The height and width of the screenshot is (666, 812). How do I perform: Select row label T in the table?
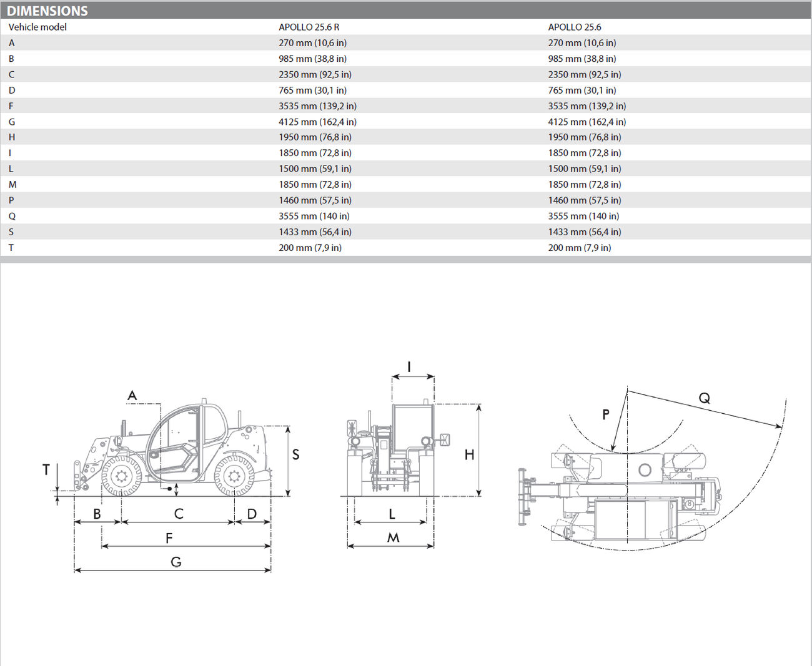(x=11, y=248)
